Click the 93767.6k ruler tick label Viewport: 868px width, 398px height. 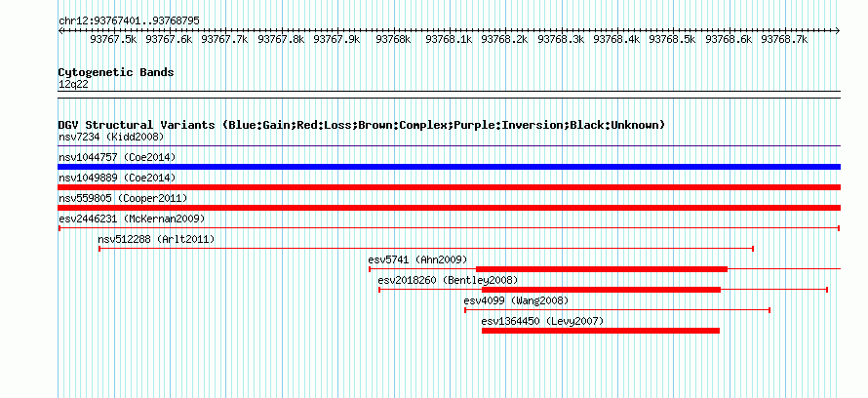tap(169, 39)
